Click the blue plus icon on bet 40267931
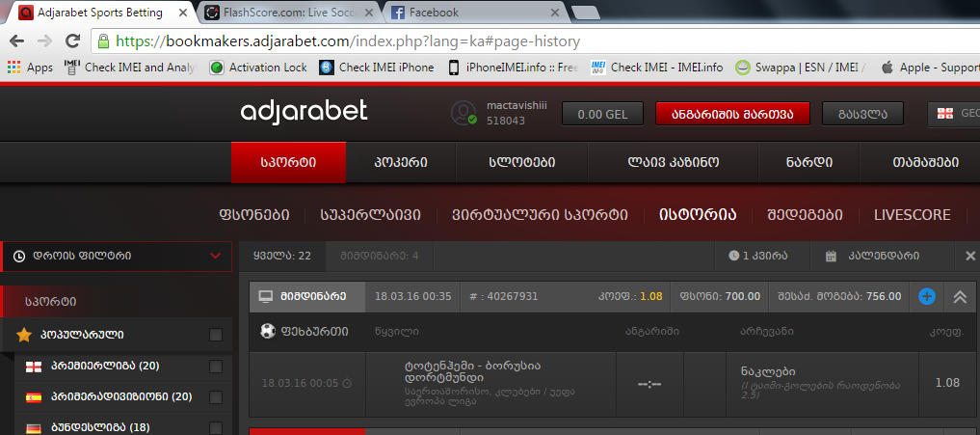Viewport: 980px width, 435px height. tap(927, 297)
